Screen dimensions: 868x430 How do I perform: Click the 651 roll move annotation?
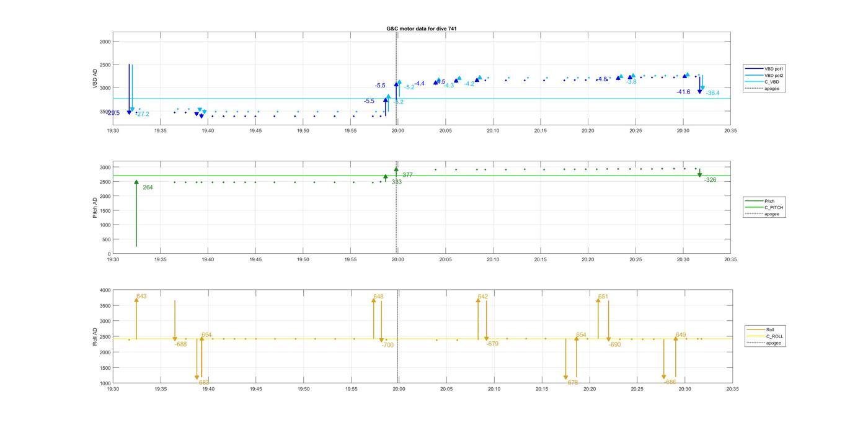(x=603, y=297)
